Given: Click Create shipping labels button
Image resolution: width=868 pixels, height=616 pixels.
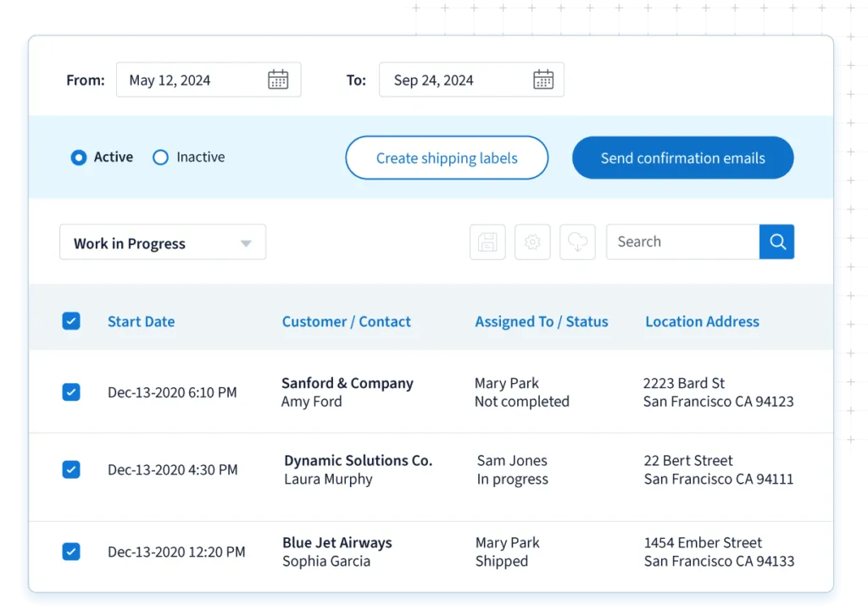Looking at the screenshot, I should coord(447,158).
